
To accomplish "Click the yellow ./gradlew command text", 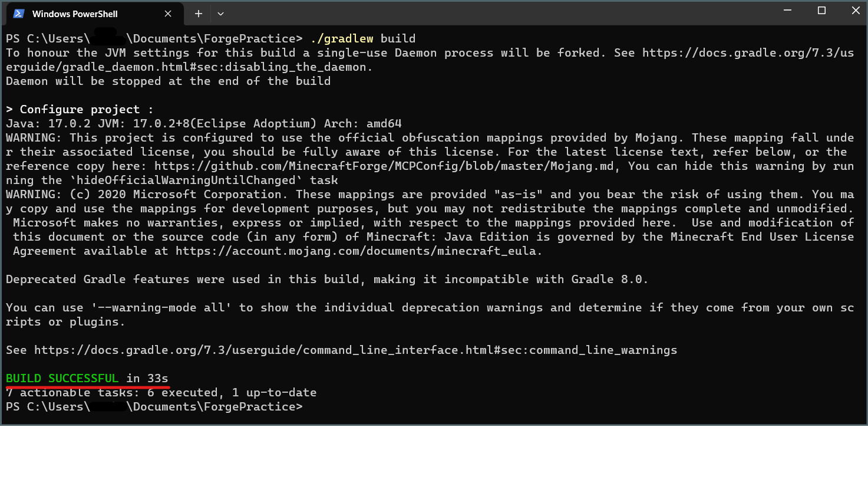I will click(x=341, y=39).
